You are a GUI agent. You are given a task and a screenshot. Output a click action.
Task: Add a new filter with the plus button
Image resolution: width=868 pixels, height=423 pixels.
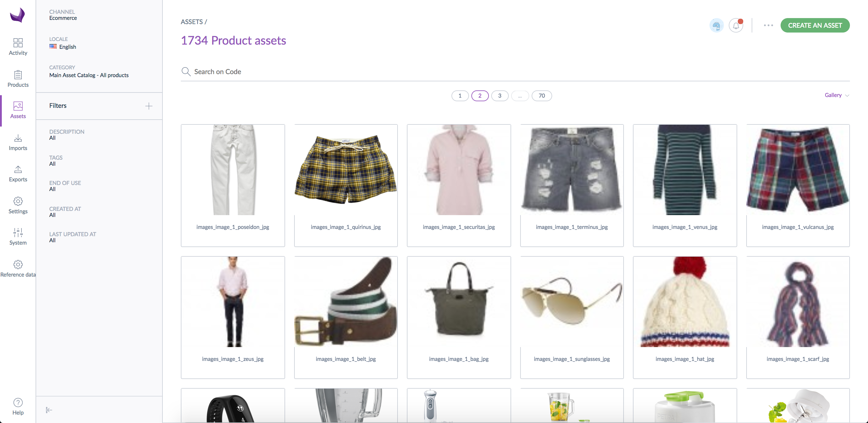pos(149,106)
